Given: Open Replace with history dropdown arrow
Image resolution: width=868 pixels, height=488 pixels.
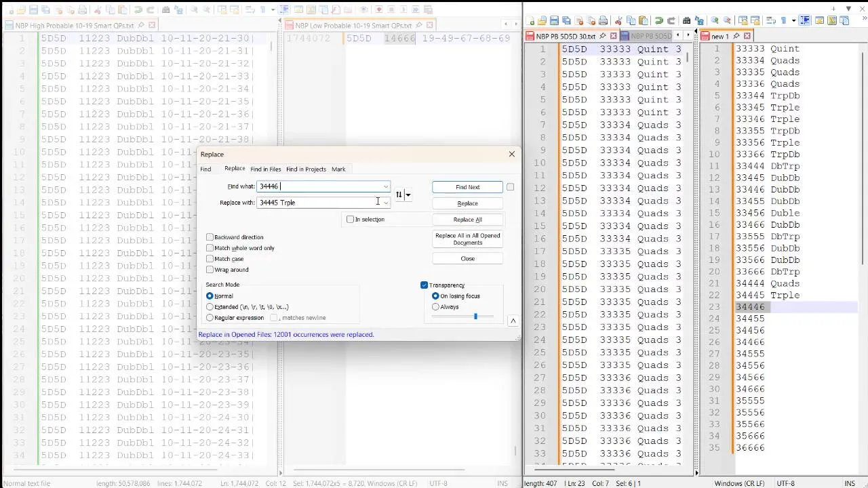Looking at the screenshot, I should click(386, 203).
